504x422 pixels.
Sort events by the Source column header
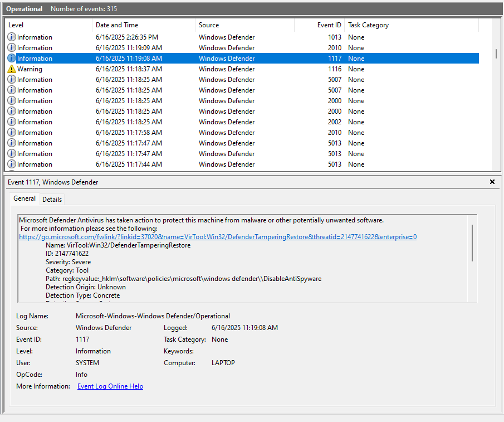click(x=245, y=25)
